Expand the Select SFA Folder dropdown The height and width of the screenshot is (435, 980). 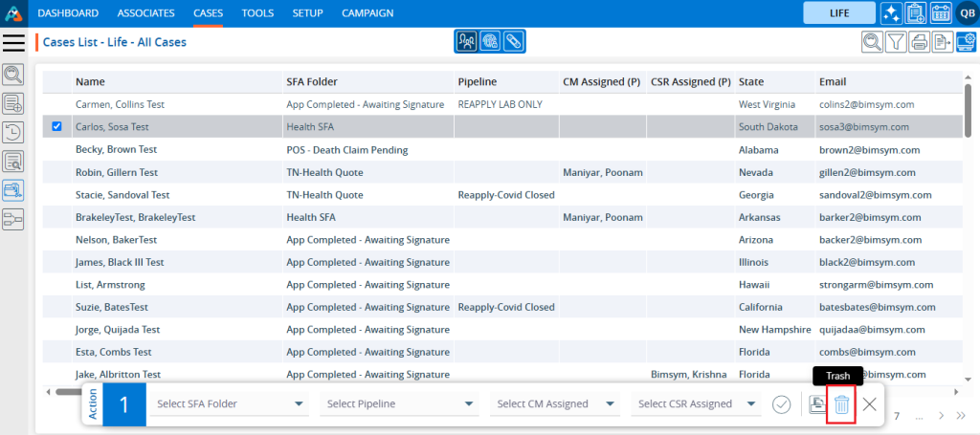point(229,404)
